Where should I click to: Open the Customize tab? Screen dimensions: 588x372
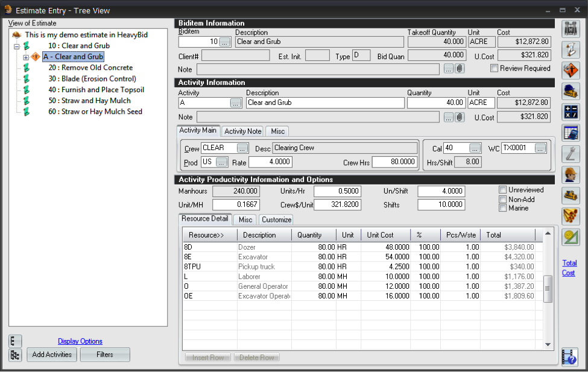[276, 220]
